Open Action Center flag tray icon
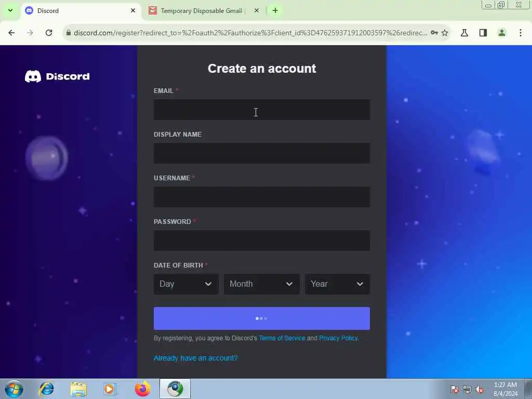The width and height of the screenshot is (532, 399). pyautogui.click(x=455, y=390)
